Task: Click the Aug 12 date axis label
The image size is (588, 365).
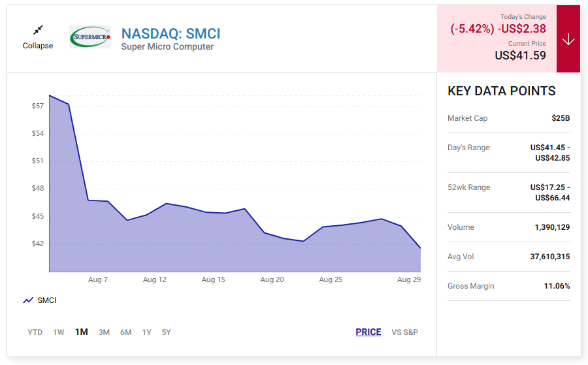Action: tap(154, 279)
